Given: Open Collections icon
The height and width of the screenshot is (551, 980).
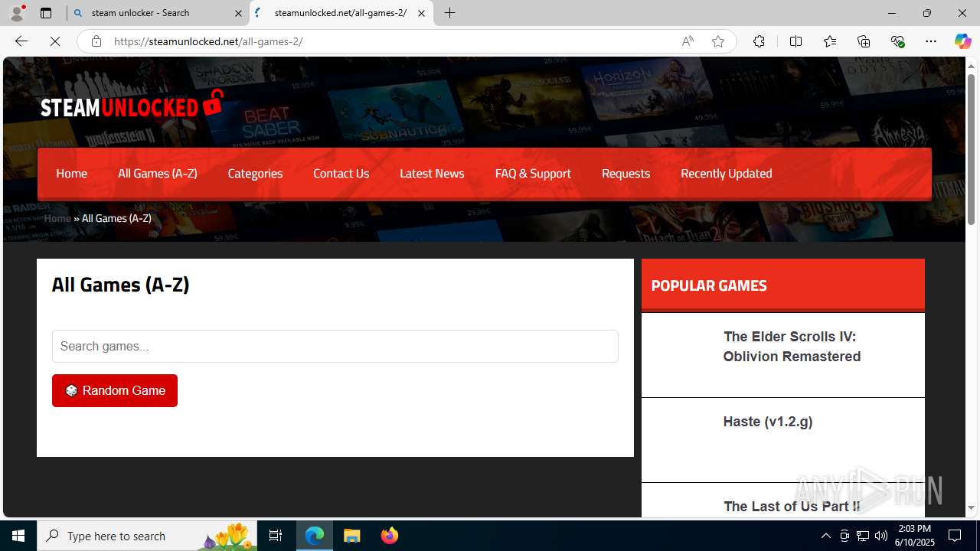Looking at the screenshot, I should [x=864, y=41].
